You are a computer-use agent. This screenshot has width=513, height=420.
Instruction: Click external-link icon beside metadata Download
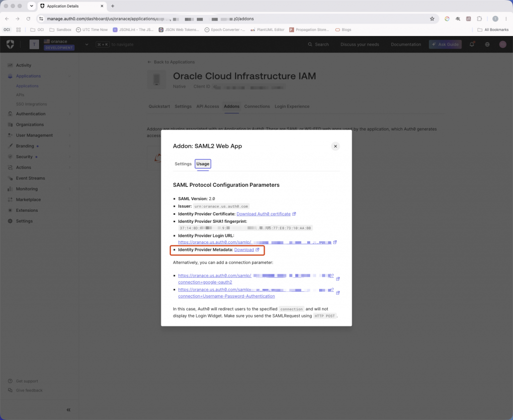coord(257,250)
